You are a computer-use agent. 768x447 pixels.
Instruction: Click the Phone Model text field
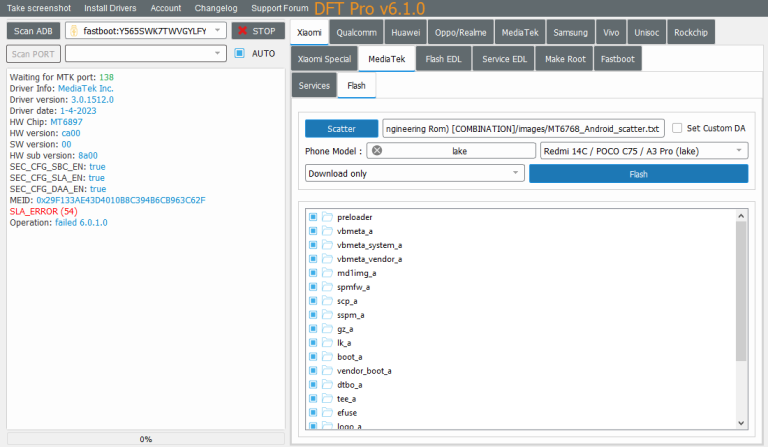[451, 151]
